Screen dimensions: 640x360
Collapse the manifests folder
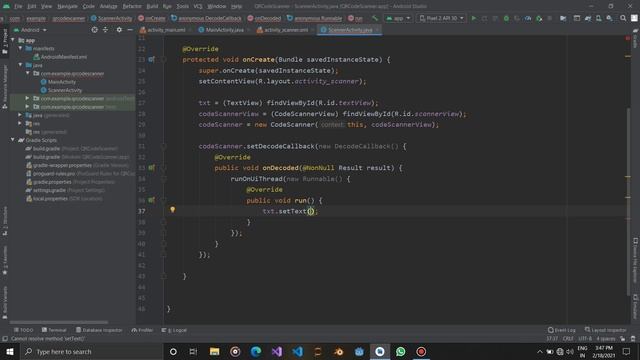point(20,48)
